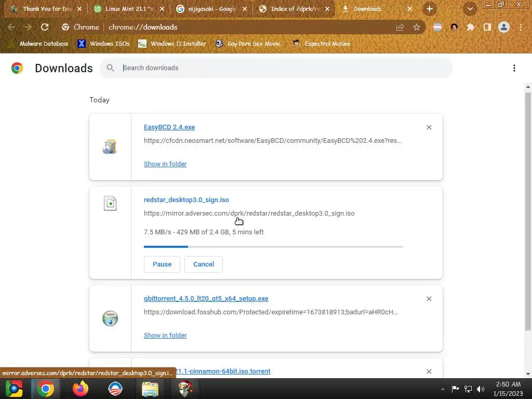Reload the downloads page
Screen dimensions: 532x399
(45, 27)
